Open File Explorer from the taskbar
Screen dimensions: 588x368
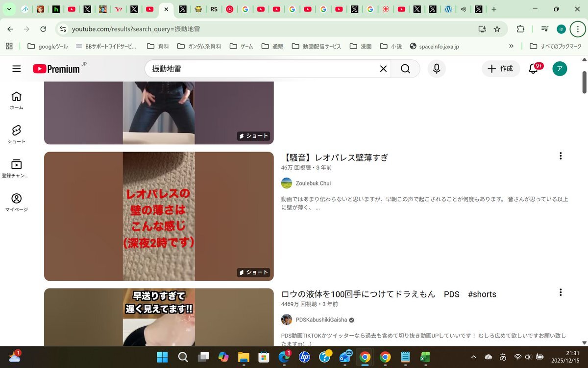(x=244, y=357)
